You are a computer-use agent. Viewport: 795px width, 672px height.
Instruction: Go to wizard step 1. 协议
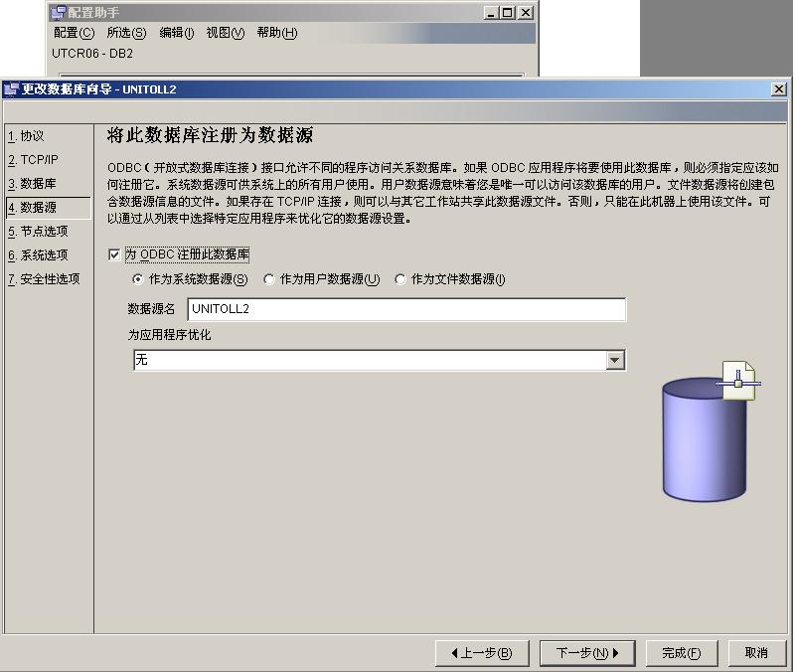pyautogui.click(x=26, y=136)
